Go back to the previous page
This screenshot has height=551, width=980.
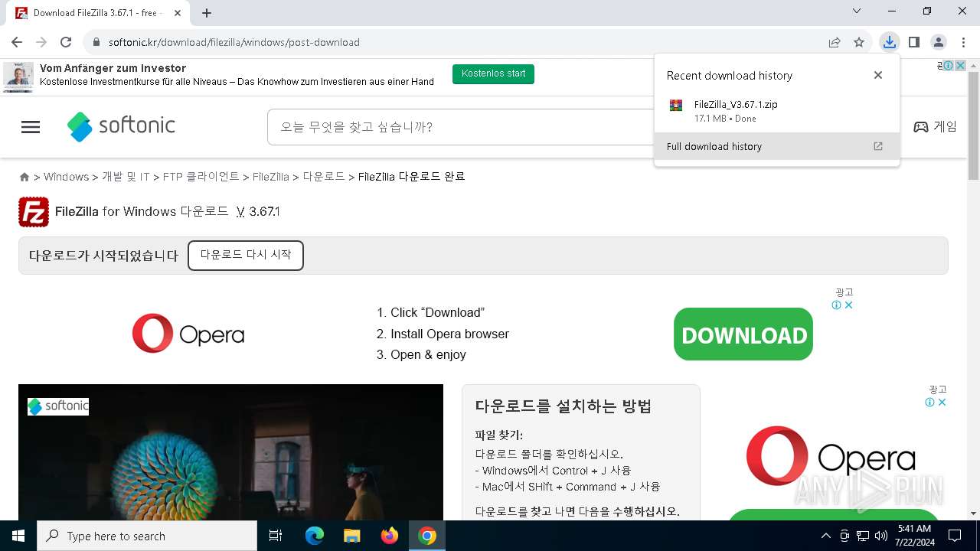(17, 42)
